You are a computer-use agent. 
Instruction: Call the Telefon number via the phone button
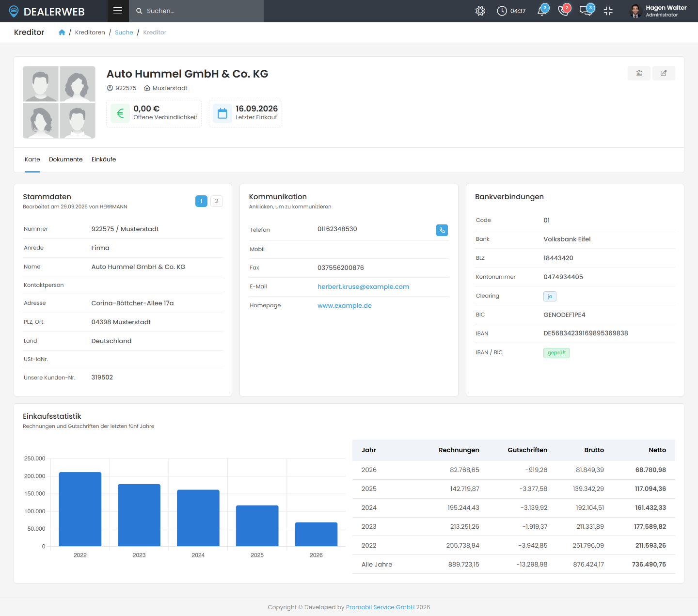click(442, 230)
